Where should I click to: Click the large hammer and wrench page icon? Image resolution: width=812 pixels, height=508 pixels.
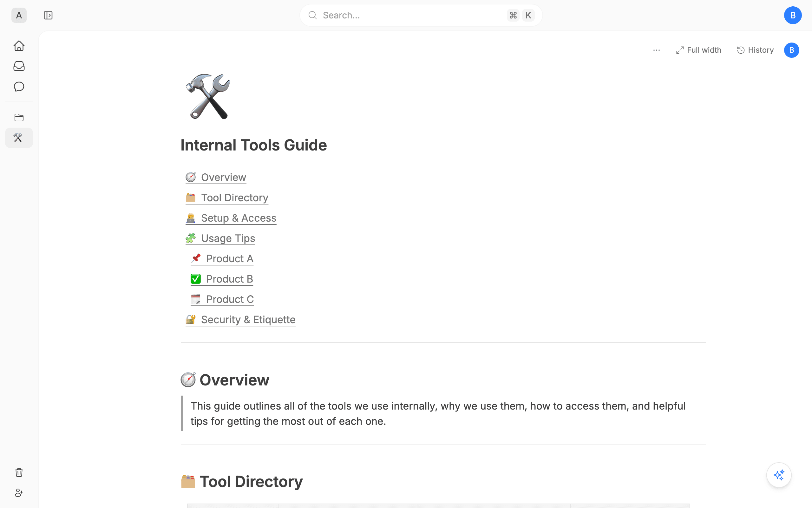(x=208, y=97)
